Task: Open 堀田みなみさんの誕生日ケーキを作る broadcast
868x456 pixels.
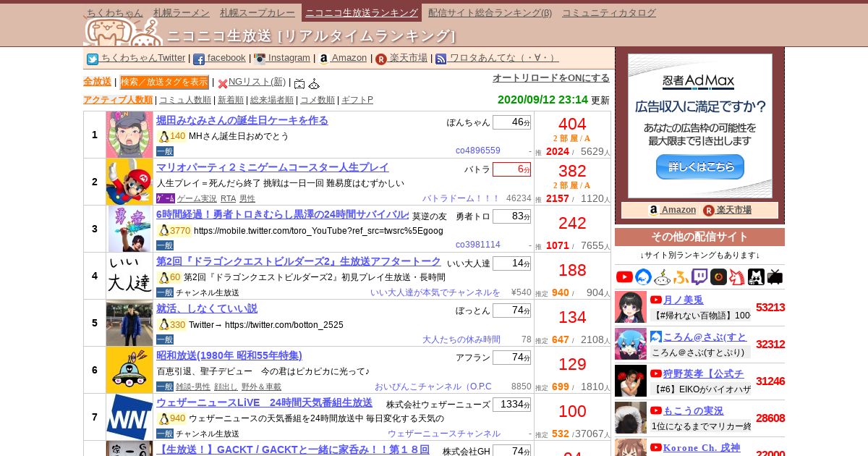Action: coord(242,120)
